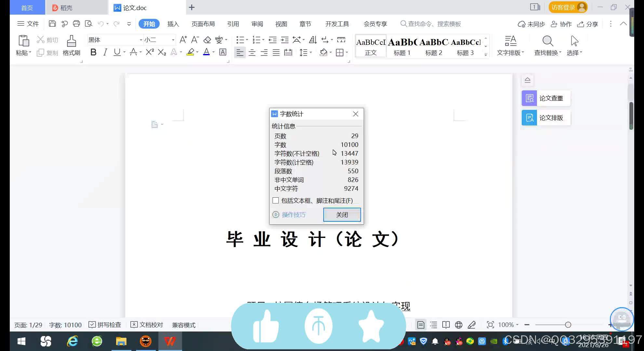Viewport: 644px width, 351px height.
Task: Expand quick access toolbar customize arrow
Action: (129, 24)
